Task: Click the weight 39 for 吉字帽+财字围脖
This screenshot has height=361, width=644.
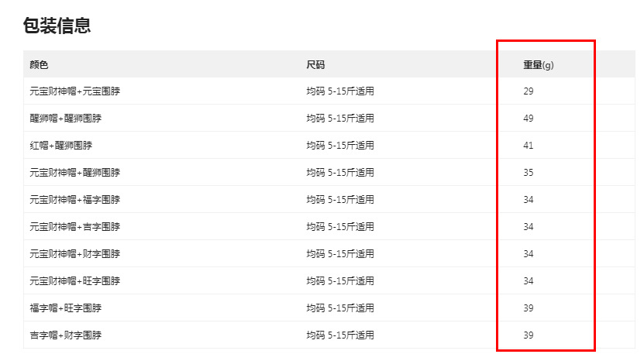Action: (529, 335)
